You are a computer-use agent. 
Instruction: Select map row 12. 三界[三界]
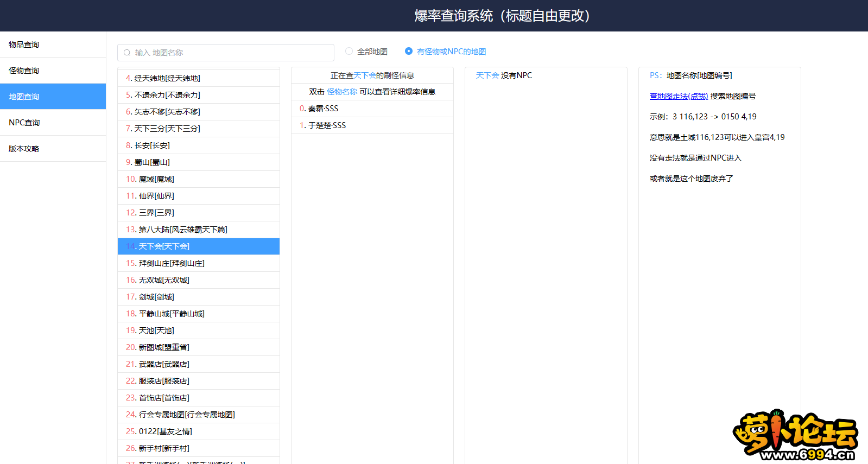click(199, 213)
